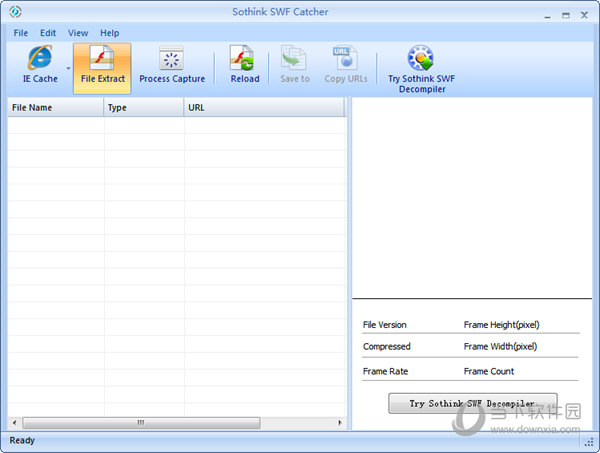The height and width of the screenshot is (453, 600).
Task: Click the Copy URLs toolbar icon
Action: (x=346, y=64)
